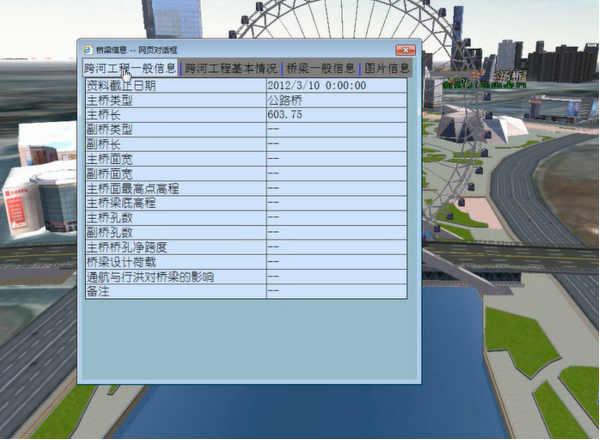Switch to the 跨河工程一般信息 tab

pyautogui.click(x=130, y=69)
